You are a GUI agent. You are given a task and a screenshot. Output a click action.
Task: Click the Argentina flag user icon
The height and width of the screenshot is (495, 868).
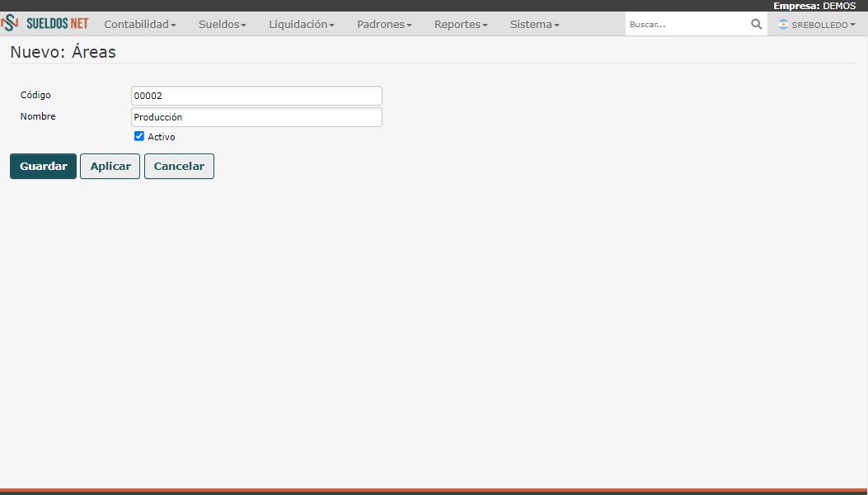pyautogui.click(x=783, y=25)
